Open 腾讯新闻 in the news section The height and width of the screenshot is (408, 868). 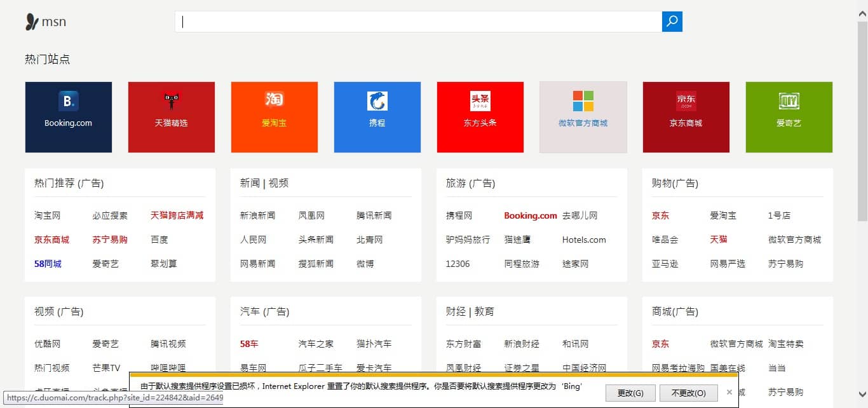coord(375,215)
